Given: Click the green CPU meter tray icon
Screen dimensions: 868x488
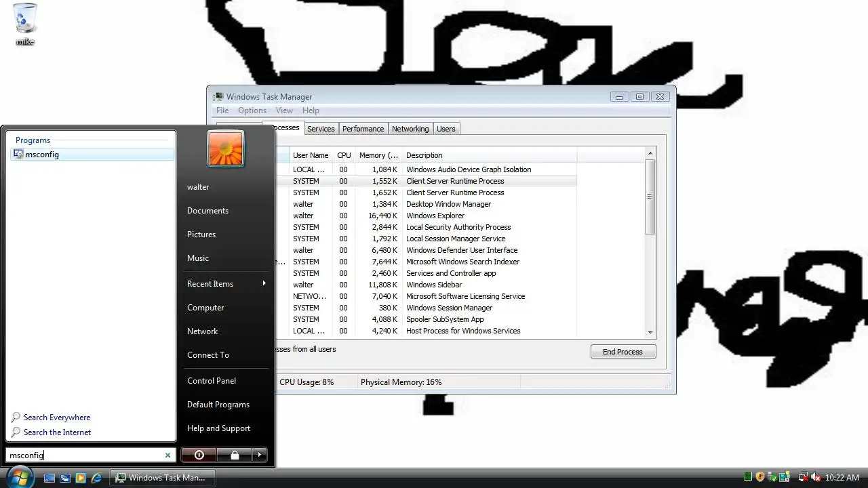Looking at the screenshot, I should (x=748, y=477).
